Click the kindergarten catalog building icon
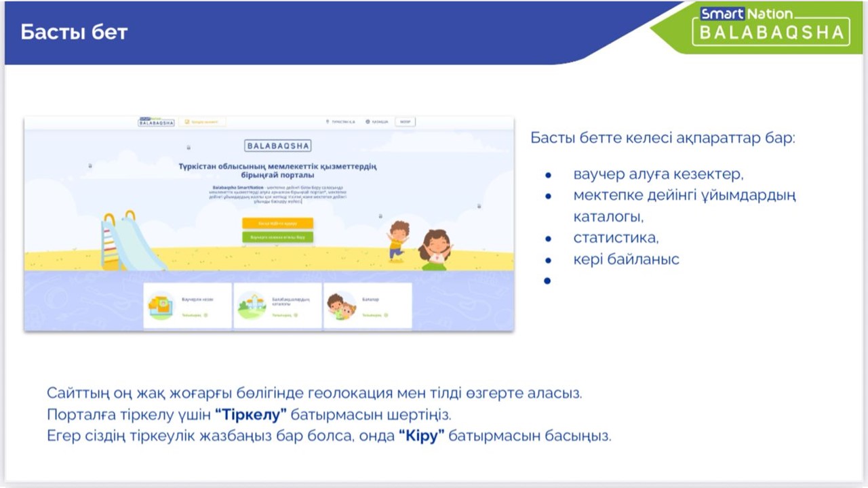Screen dimensions: 868x488 point(252,306)
